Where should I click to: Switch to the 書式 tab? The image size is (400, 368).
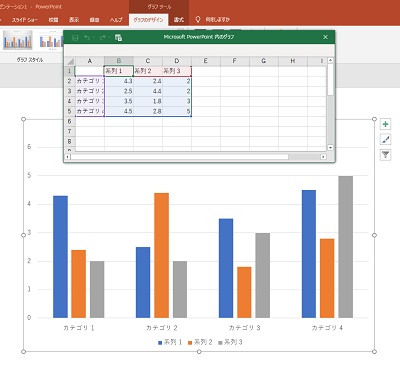(x=179, y=20)
